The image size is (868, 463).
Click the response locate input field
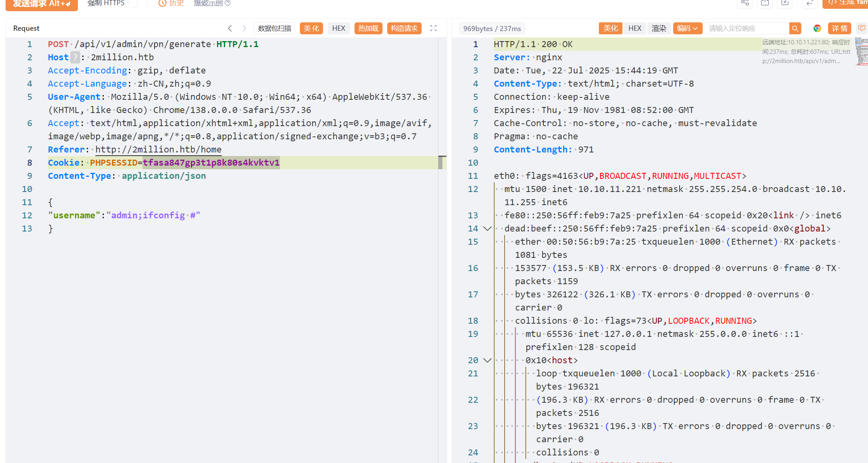pyautogui.click(x=747, y=28)
